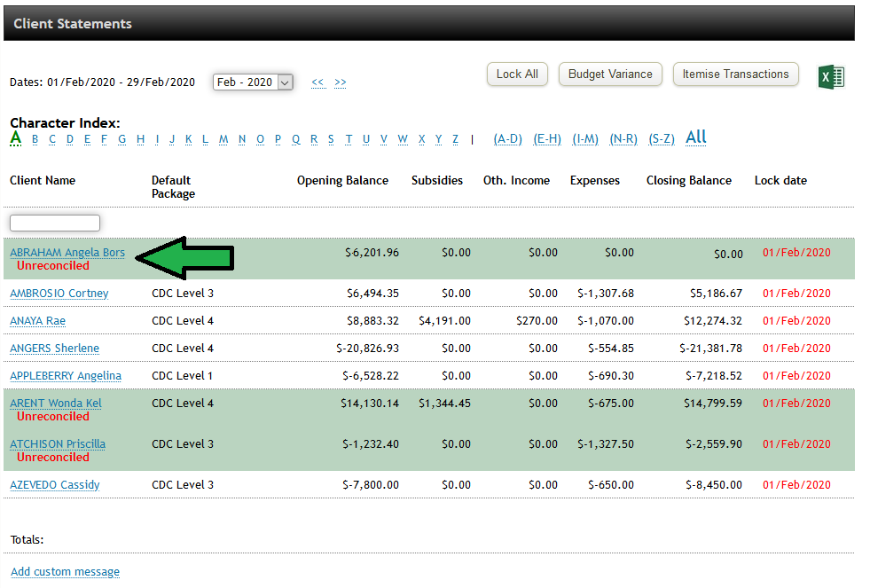
Task: Open ABRAHAM Angela Bors statement
Action: [x=67, y=253]
